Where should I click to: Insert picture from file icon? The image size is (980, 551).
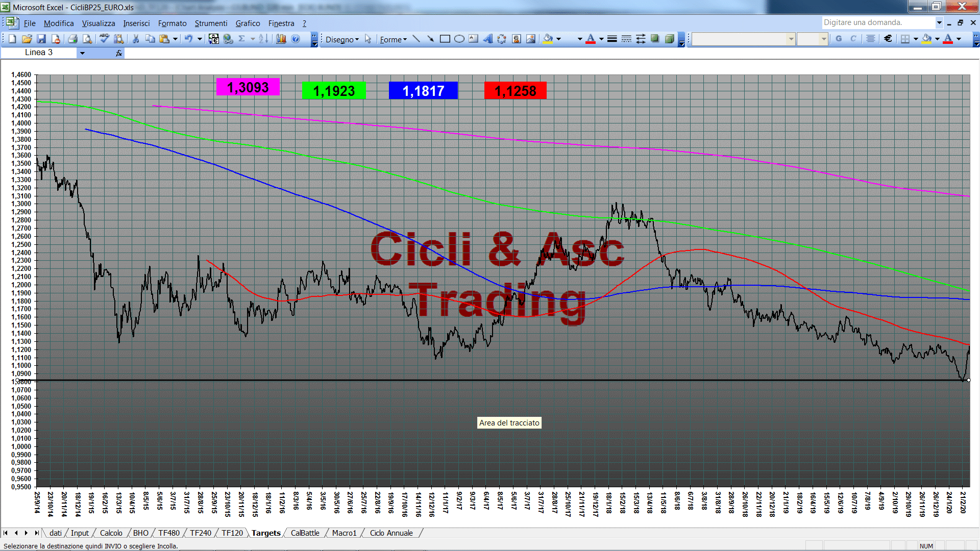(x=531, y=39)
